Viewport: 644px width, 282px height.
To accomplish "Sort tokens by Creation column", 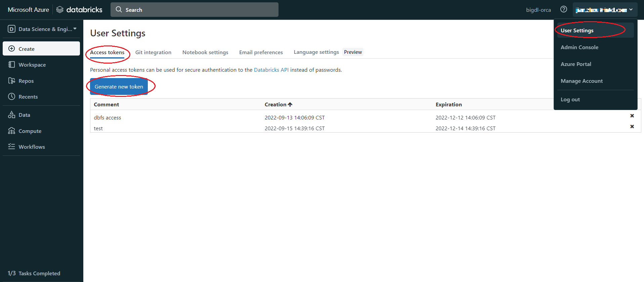I will pos(278,104).
